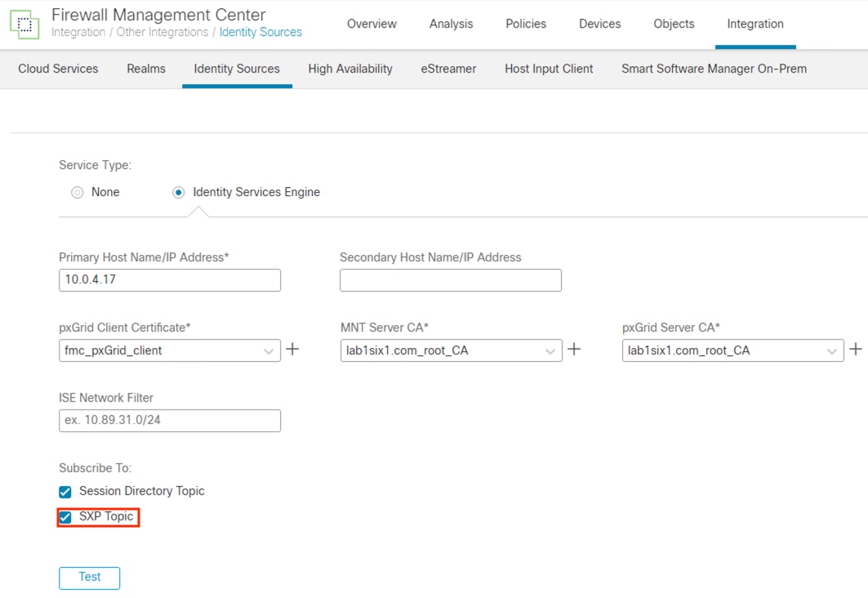This screenshot has height=598, width=868.
Task: Click the Test button
Action: (90, 578)
